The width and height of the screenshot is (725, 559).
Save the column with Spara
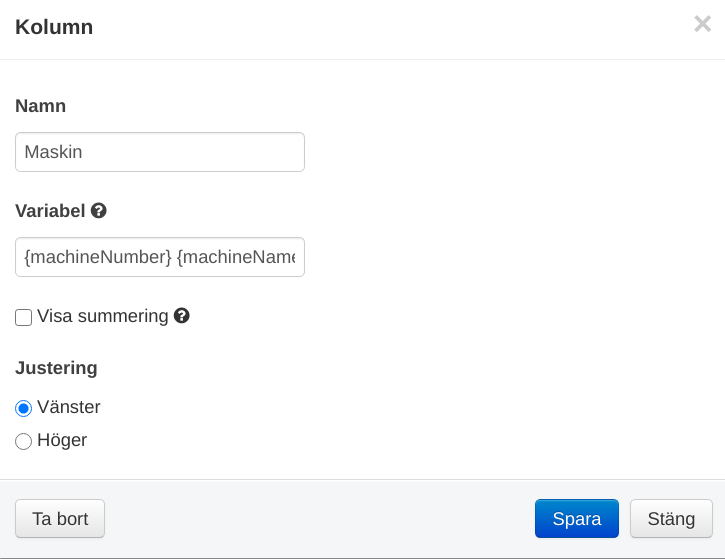(577, 518)
